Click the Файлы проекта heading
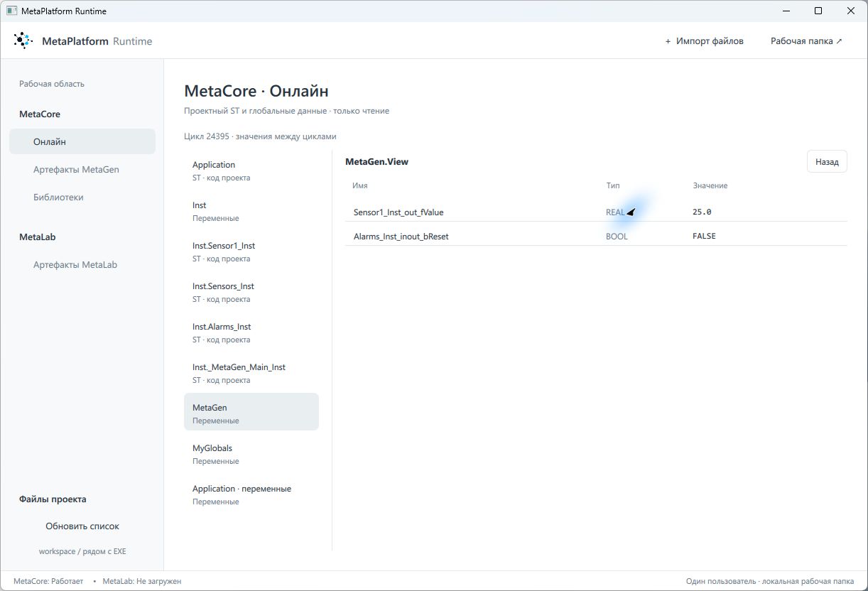 [x=53, y=499]
